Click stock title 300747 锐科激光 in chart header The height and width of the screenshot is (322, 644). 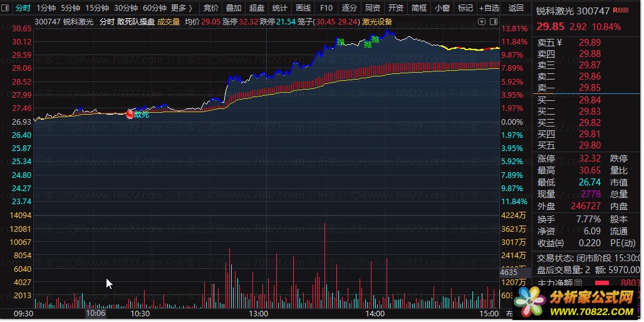coord(64,22)
